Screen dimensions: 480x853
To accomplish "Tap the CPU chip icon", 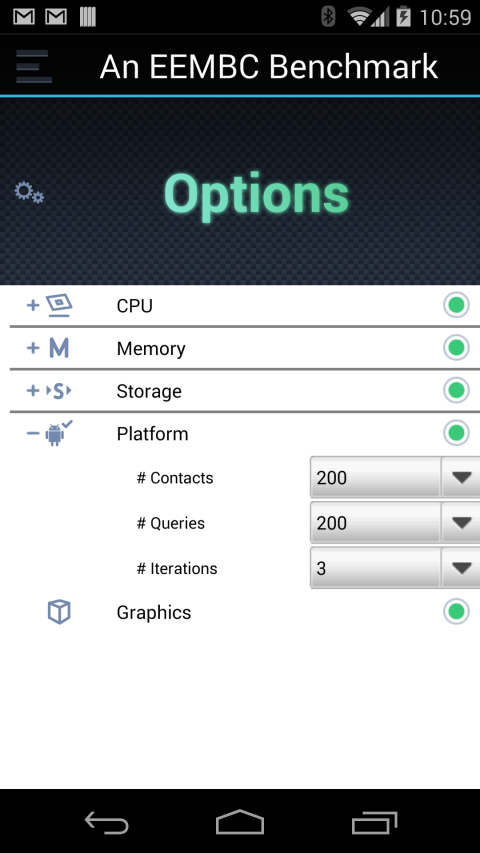I will pyautogui.click(x=59, y=306).
